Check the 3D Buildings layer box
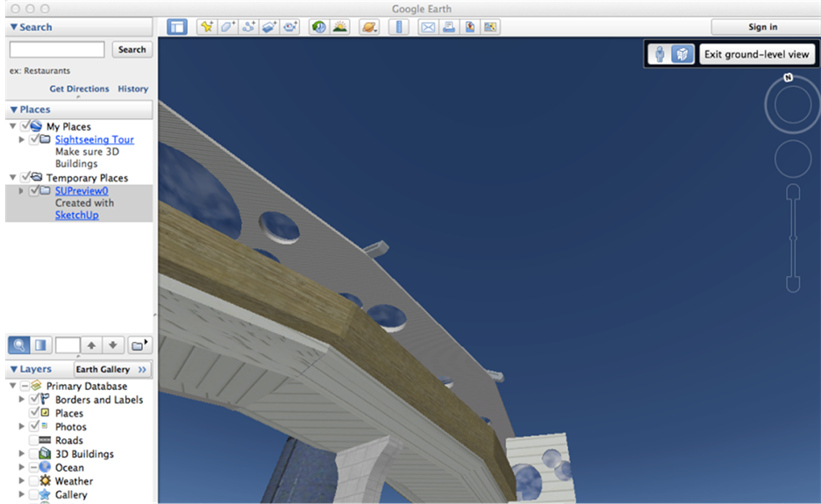 pos(35,454)
